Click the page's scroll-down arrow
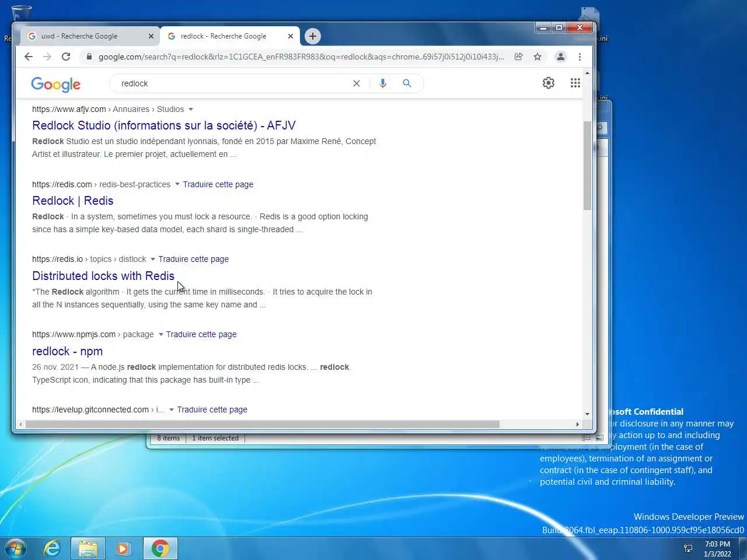 pyautogui.click(x=587, y=414)
